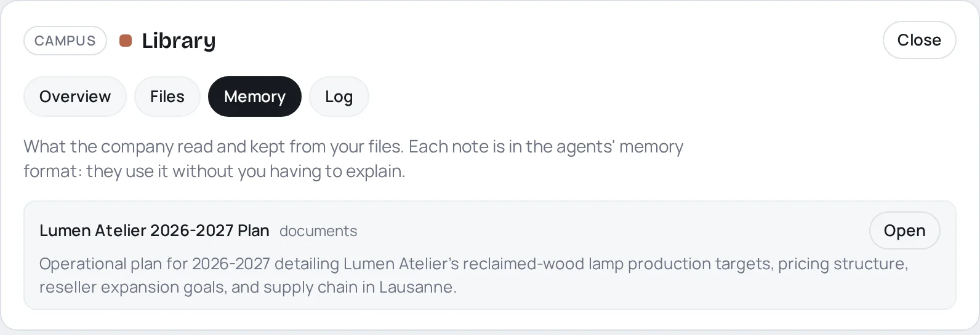Go to the Log tab
Screen dimensions: 980x335
coord(339,97)
